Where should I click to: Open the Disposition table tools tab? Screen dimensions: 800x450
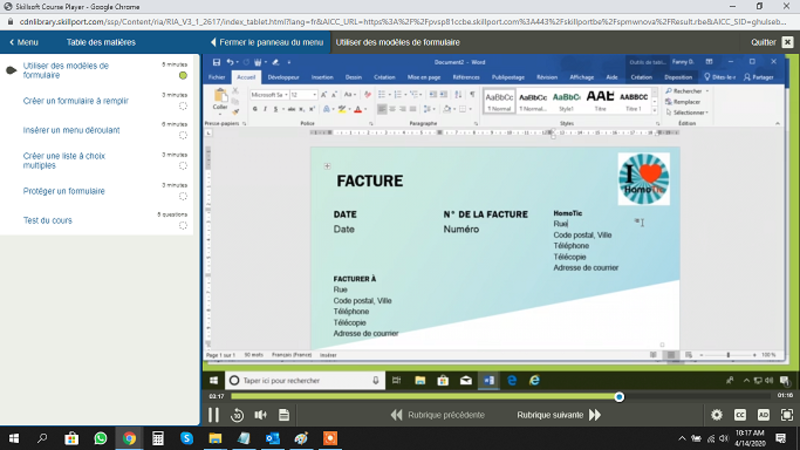(678, 78)
